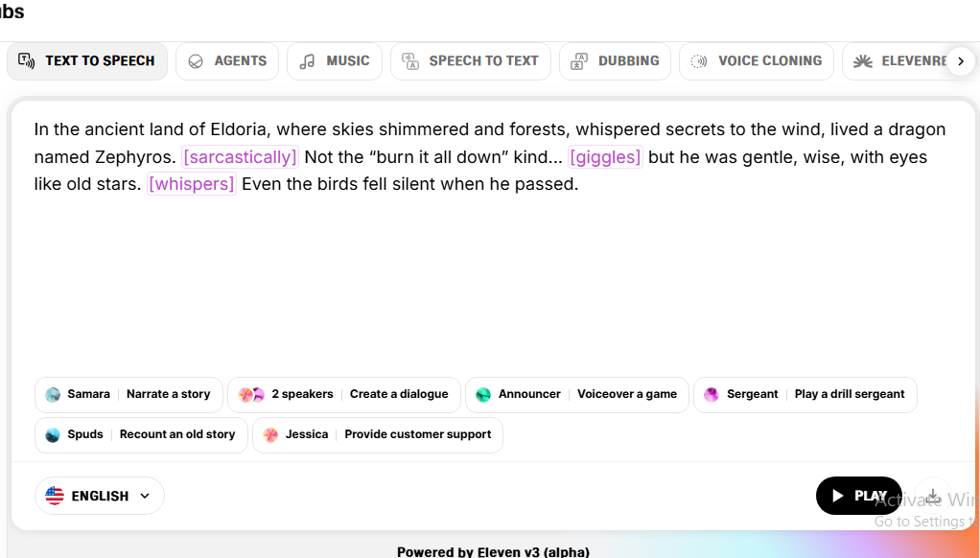Click the [sarcastically] tag in the text

click(x=240, y=156)
